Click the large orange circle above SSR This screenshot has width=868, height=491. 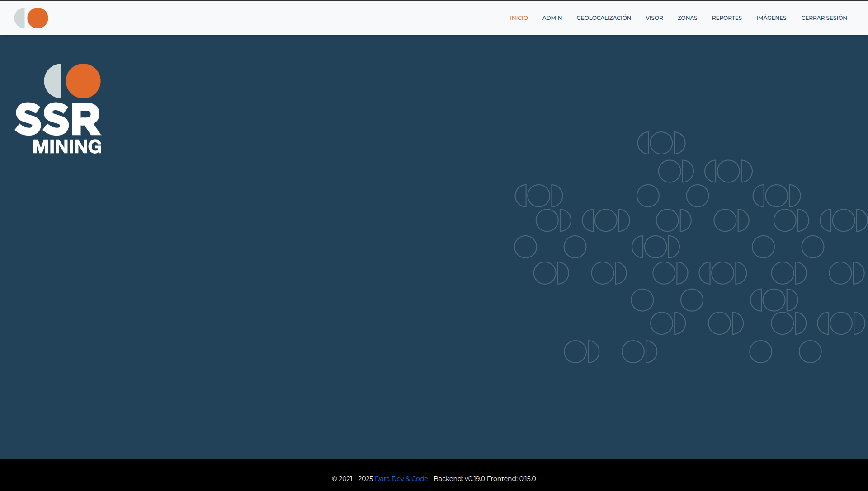pos(84,81)
